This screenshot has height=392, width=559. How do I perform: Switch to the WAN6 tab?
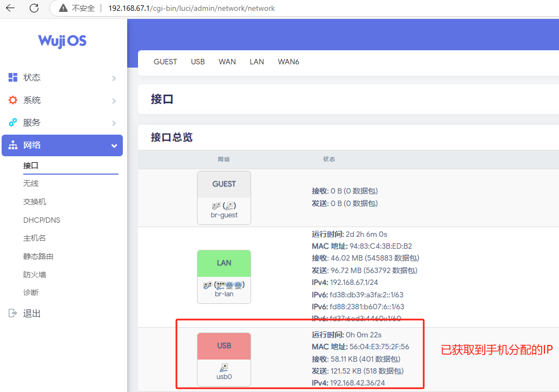coord(288,62)
